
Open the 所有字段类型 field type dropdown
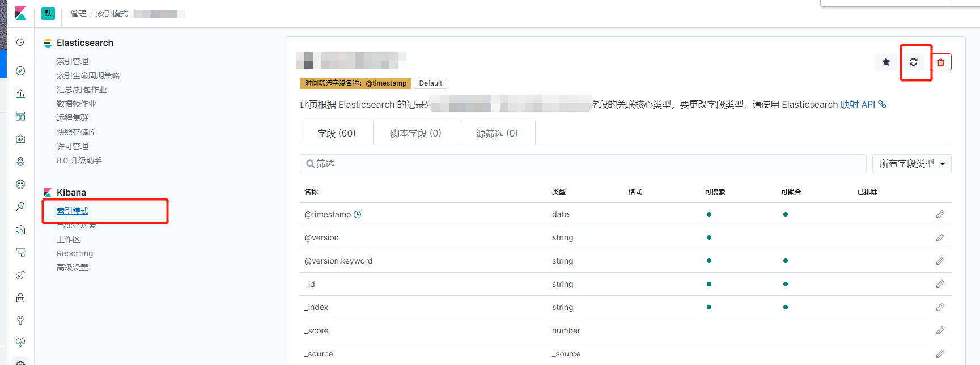tap(912, 164)
